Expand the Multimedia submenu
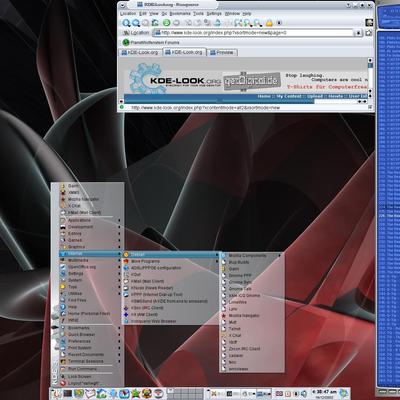400x400 pixels. (x=90, y=260)
